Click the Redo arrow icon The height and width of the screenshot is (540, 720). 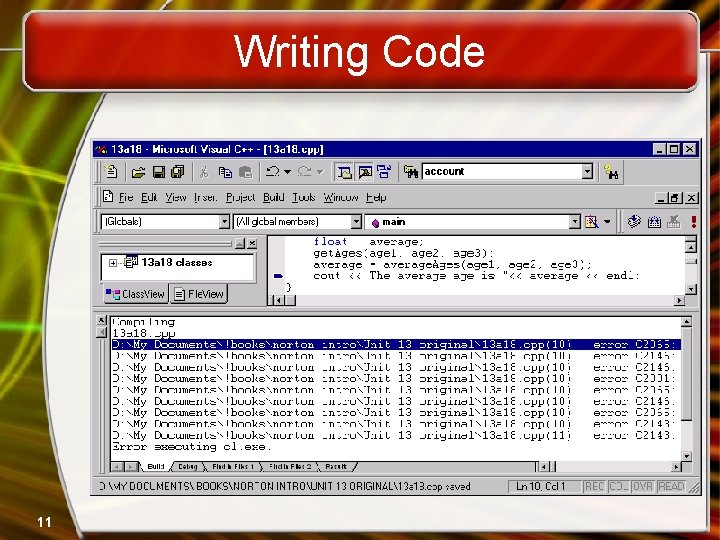305,172
